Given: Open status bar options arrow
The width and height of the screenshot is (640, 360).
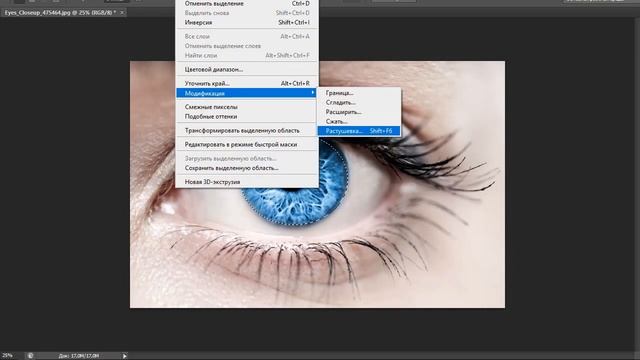Looking at the screenshot, I should click(x=124, y=356).
